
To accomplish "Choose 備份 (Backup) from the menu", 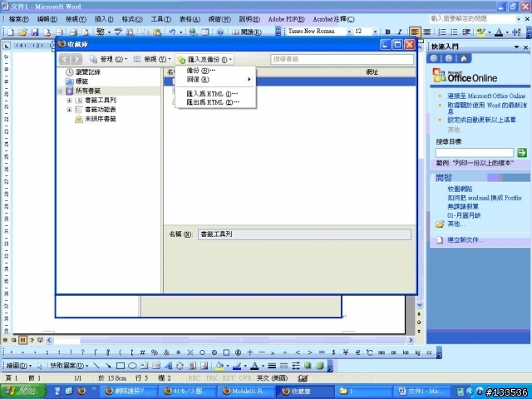I will [215, 71].
